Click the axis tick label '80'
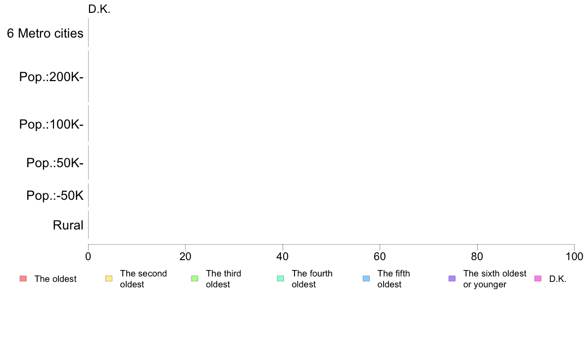The height and width of the screenshot is (364, 588). (477, 256)
